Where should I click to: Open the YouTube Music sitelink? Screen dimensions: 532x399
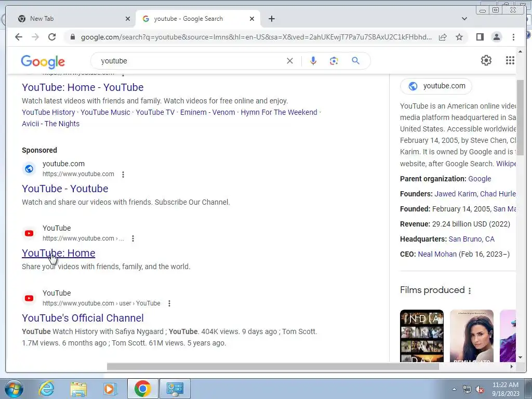pos(105,112)
